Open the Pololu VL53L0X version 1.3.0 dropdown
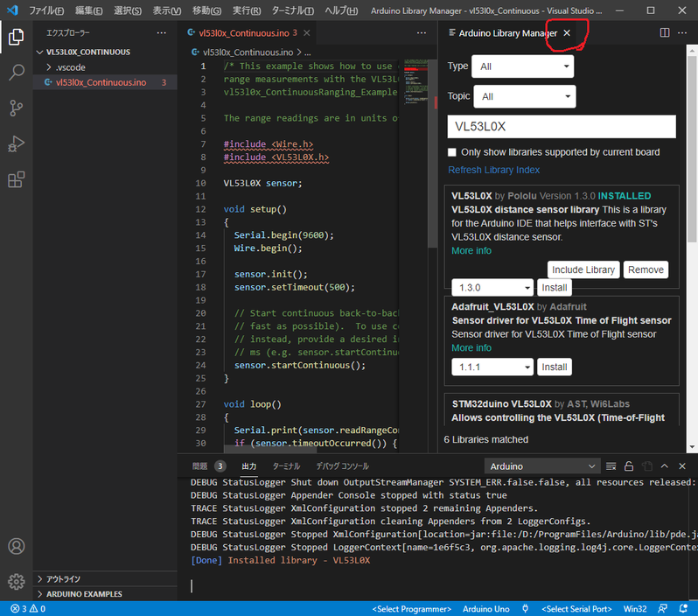 pyautogui.click(x=492, y=288)
